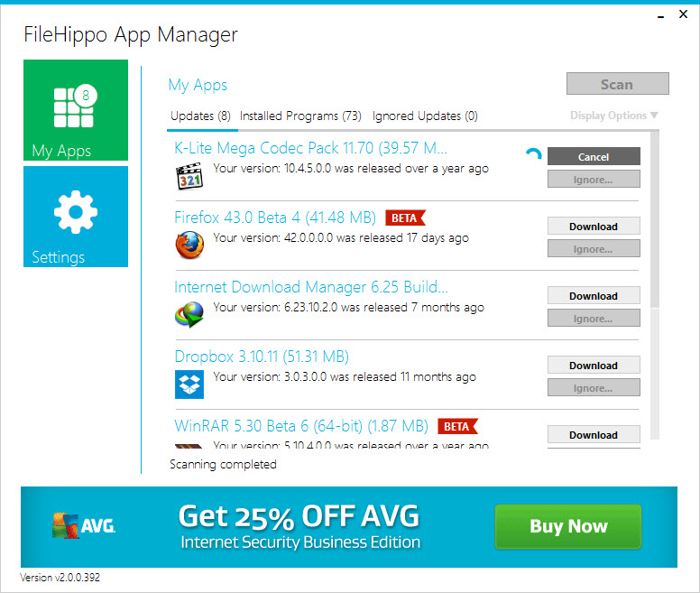Viewport: 700px width, 593px height.
Task: Download the Internet Download Manager update
Action: (594, 296)
